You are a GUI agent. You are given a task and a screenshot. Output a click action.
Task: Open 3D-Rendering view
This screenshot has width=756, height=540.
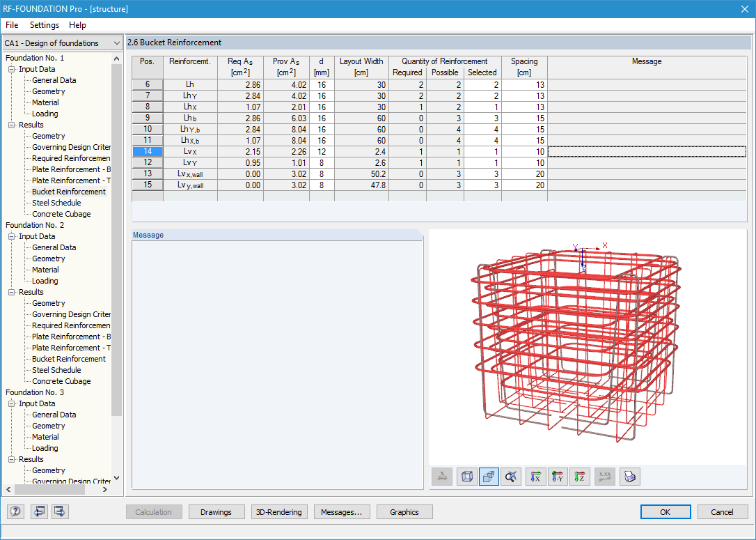(279, 512)
